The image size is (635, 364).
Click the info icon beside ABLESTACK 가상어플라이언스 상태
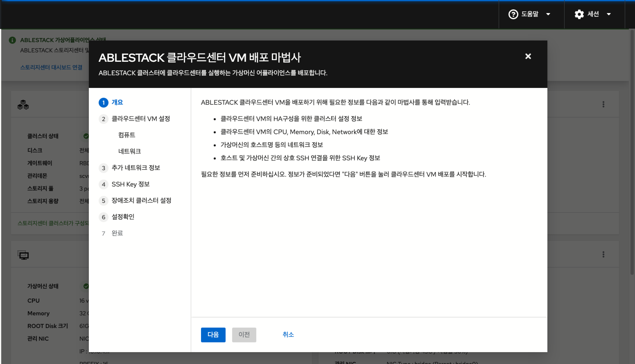(x=11, y=40)
